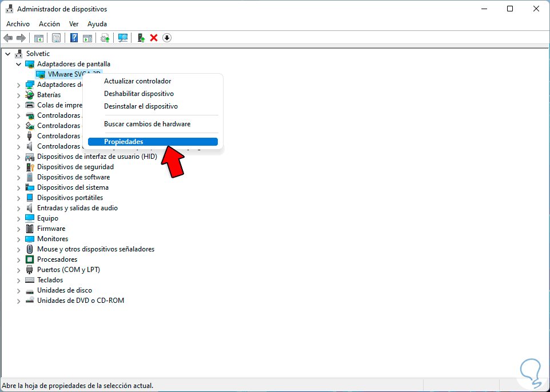
Task: Expand the Monitores node
Action: click(x=19, y=239)
